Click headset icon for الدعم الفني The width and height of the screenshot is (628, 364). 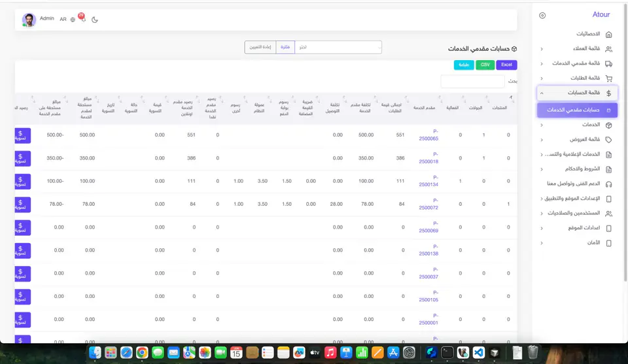[x=609, y=184]
